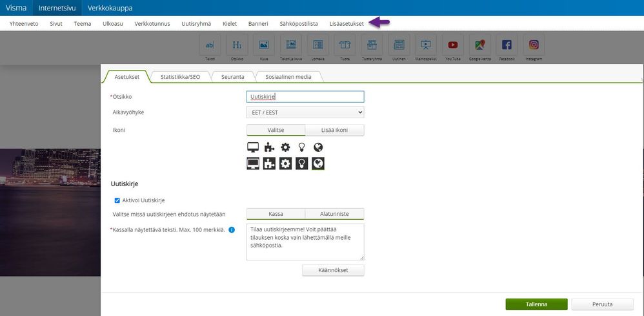
Task: Open the Statistiikka/SEO tab
Action: click(180, 76)
